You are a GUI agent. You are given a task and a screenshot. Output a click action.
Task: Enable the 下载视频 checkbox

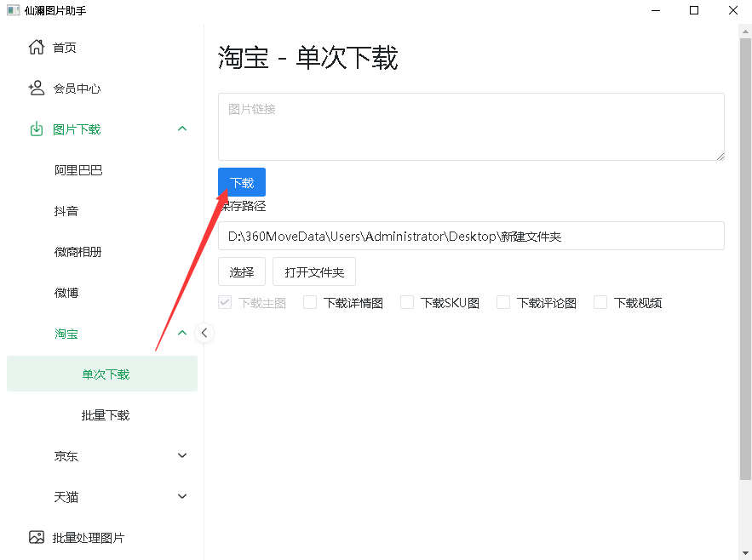click(x=600, y=302)
